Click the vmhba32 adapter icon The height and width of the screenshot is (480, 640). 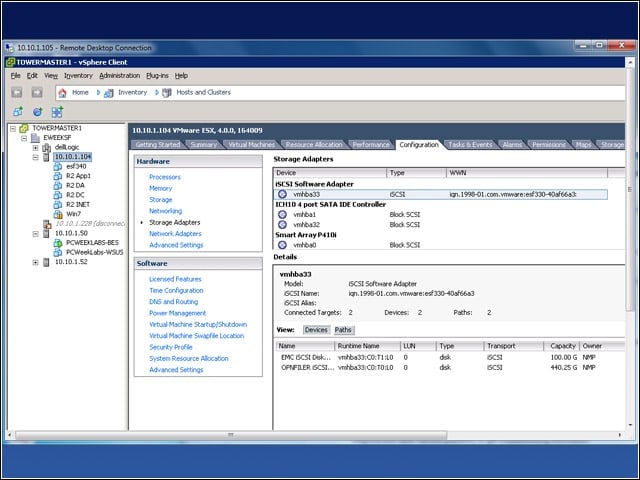tap(282, 224)
